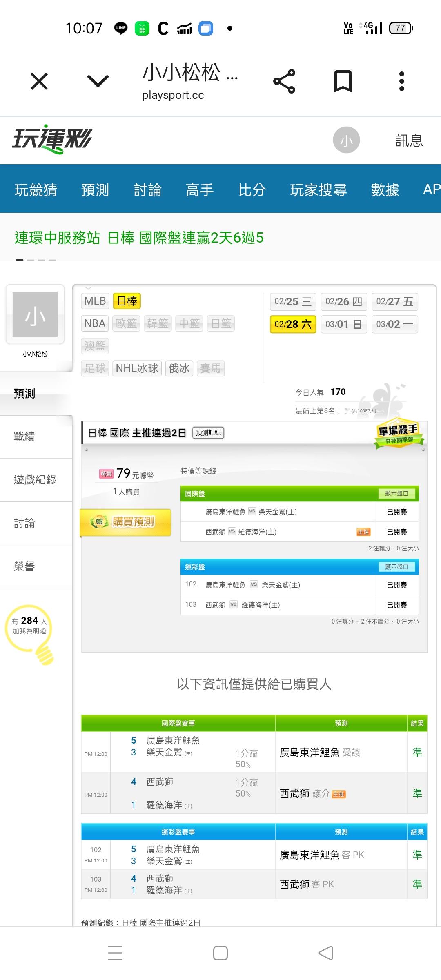Toggle 顯示盤口 in the 國際盤 header
This screenshot has width=441, height=980.
396,494
